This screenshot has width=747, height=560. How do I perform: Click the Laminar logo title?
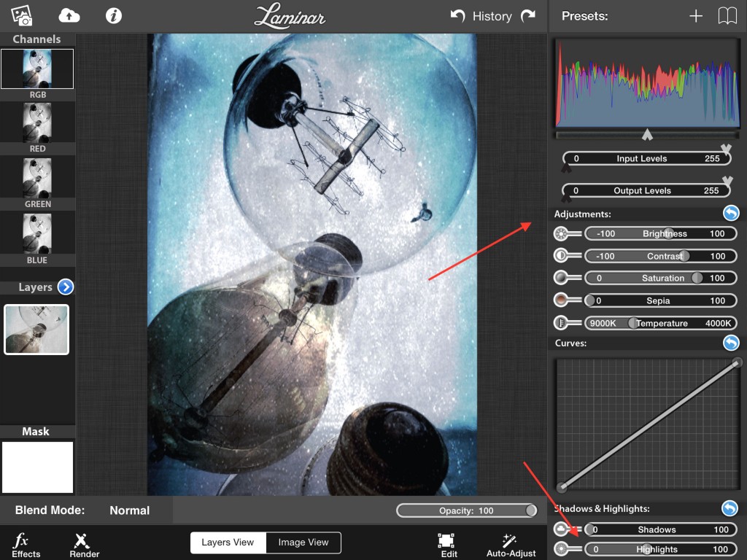tap(290, 16)
